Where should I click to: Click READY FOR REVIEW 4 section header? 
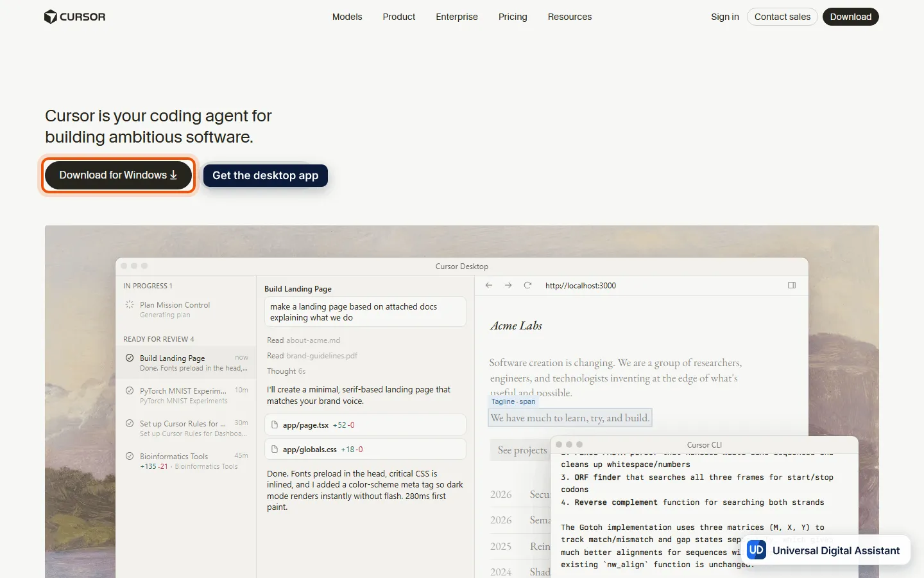click(158, 339)
